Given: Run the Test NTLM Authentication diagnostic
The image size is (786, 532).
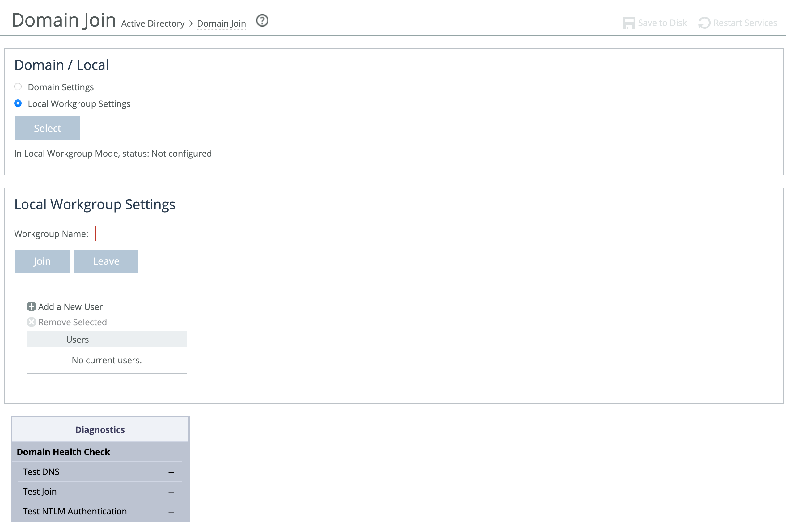Looking at the screenshot, I should 75,511.
